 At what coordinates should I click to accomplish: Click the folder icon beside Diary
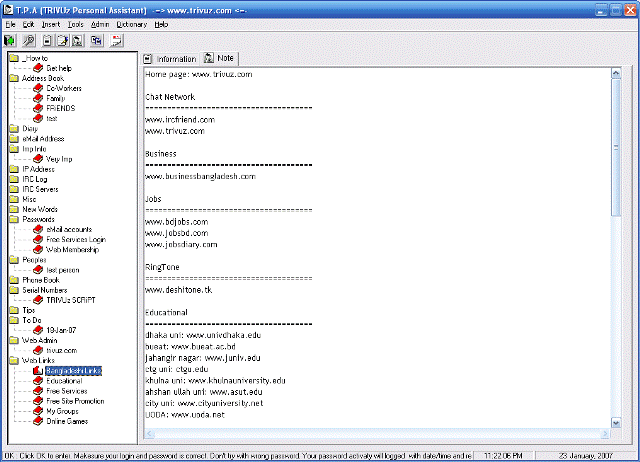14,129
